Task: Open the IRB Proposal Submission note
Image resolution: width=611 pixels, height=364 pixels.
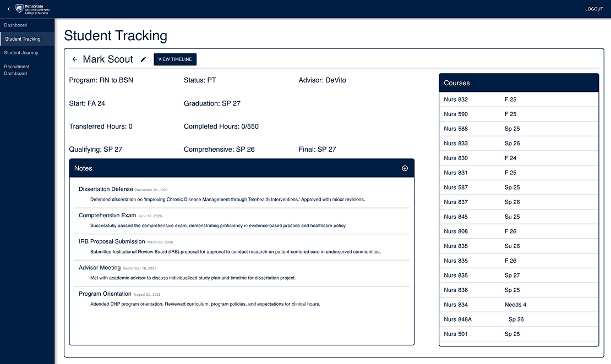Action: (x=112, y=241)
